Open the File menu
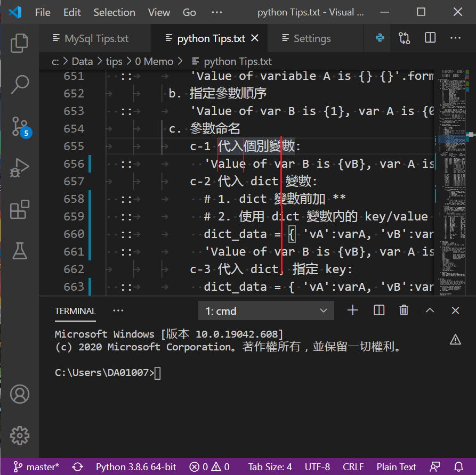The width and height of the screenshot is (476, 475). [x=43, y=12]
